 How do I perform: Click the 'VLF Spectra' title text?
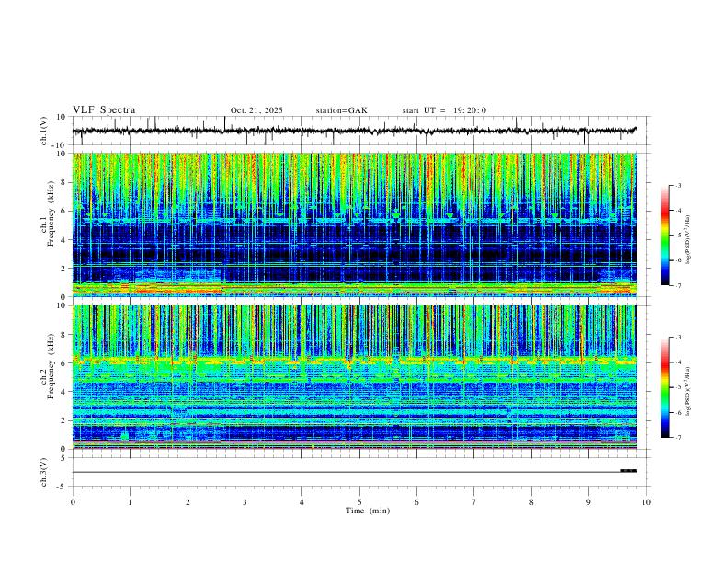click(104, 110)
